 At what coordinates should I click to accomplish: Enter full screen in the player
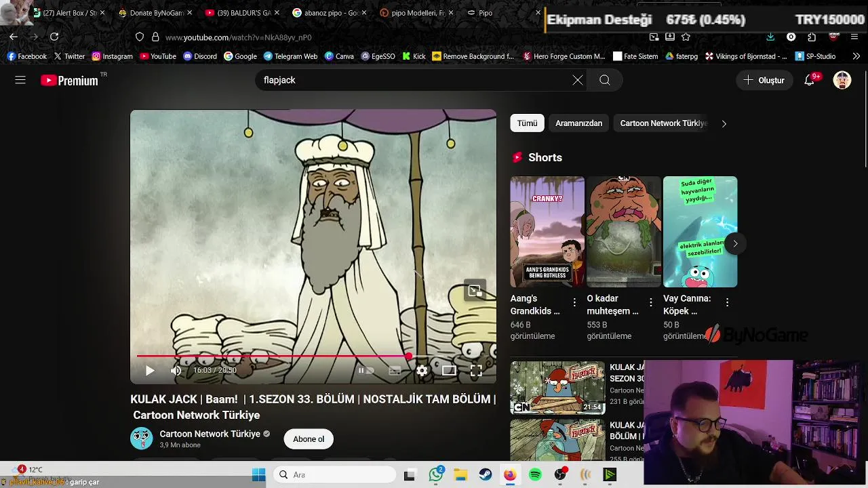(476, 370)
